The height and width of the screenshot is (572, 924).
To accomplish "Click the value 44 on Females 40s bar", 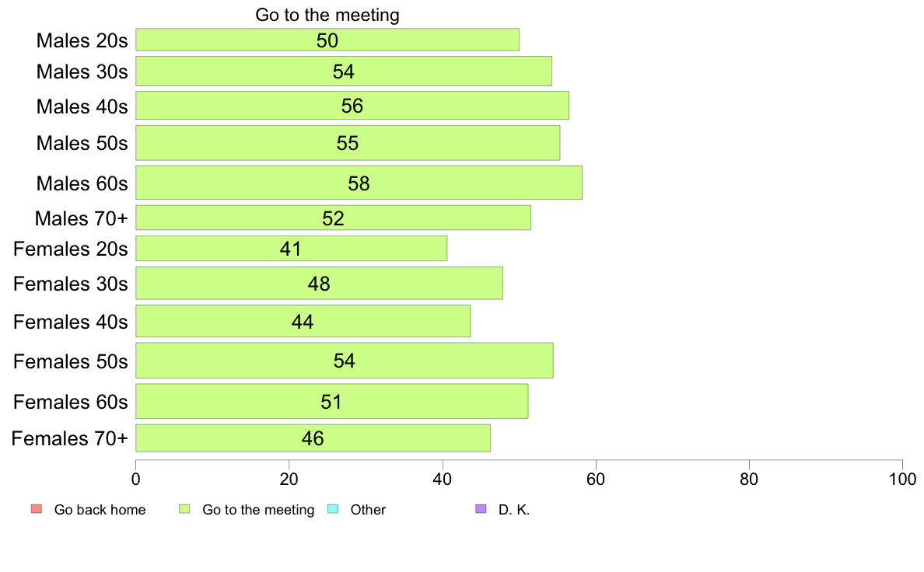I will 303,322.
